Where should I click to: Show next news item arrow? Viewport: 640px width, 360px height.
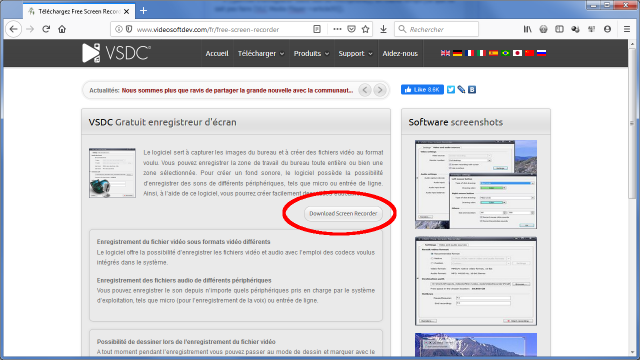[x=380, y=90]
